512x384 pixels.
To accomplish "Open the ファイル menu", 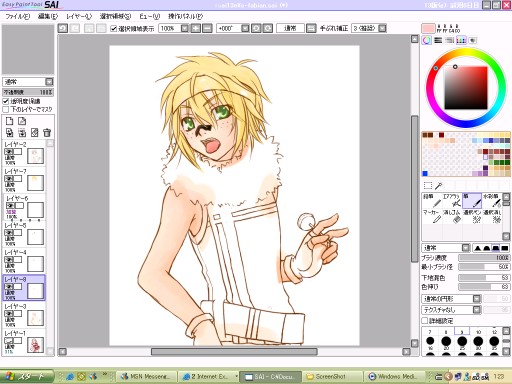I will click(18, 16).
